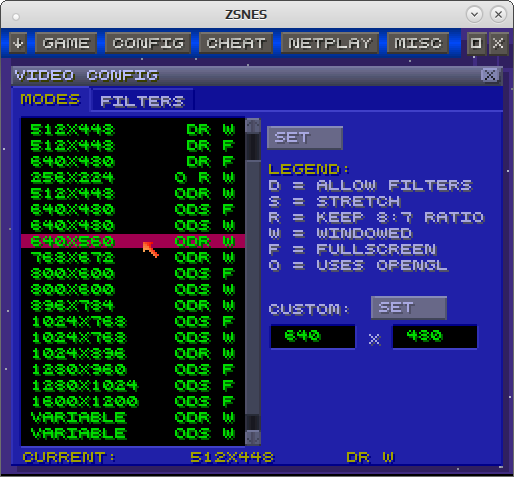The image size is (514, 477).
Task: Click the modes list scroll-down arrow
Action: point(253,437)
